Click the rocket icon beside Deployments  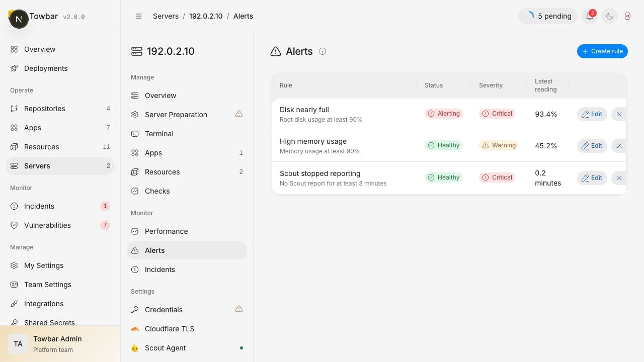click(x=14, y=68)
